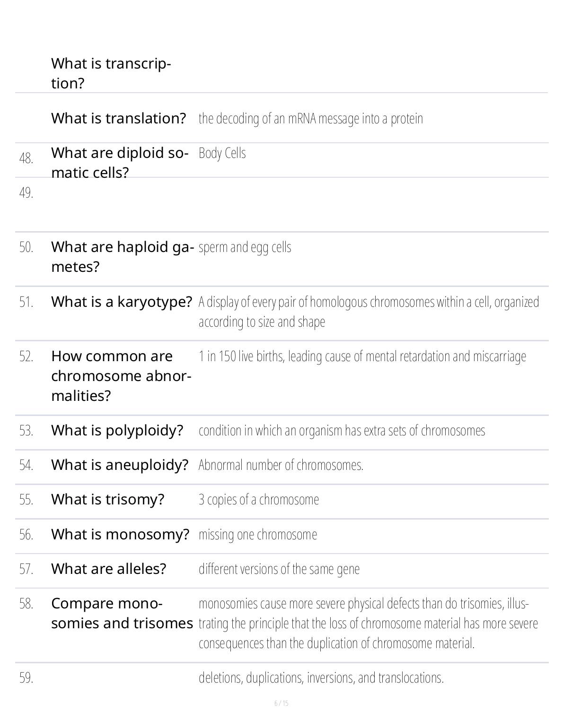Select row number 49
The width and height of the screenshot is (563, 728).
click(26, 193)
